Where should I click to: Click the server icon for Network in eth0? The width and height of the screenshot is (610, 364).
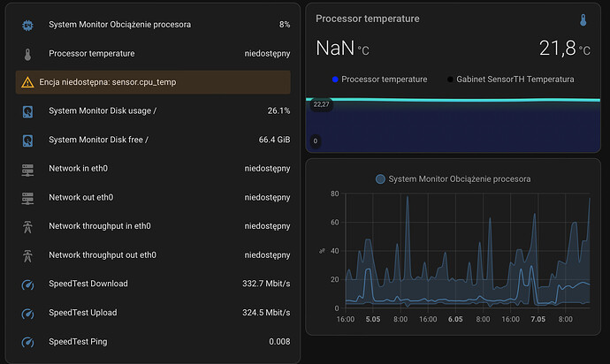(27, 170)
